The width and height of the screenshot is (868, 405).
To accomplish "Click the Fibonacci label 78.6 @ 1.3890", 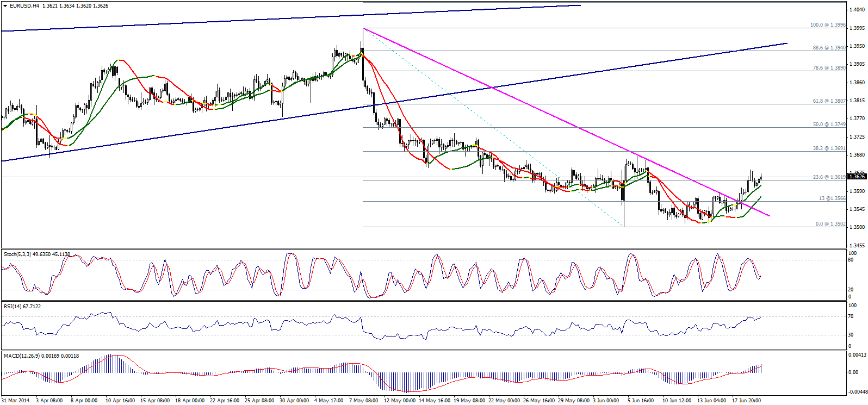I will pos(829,68).
